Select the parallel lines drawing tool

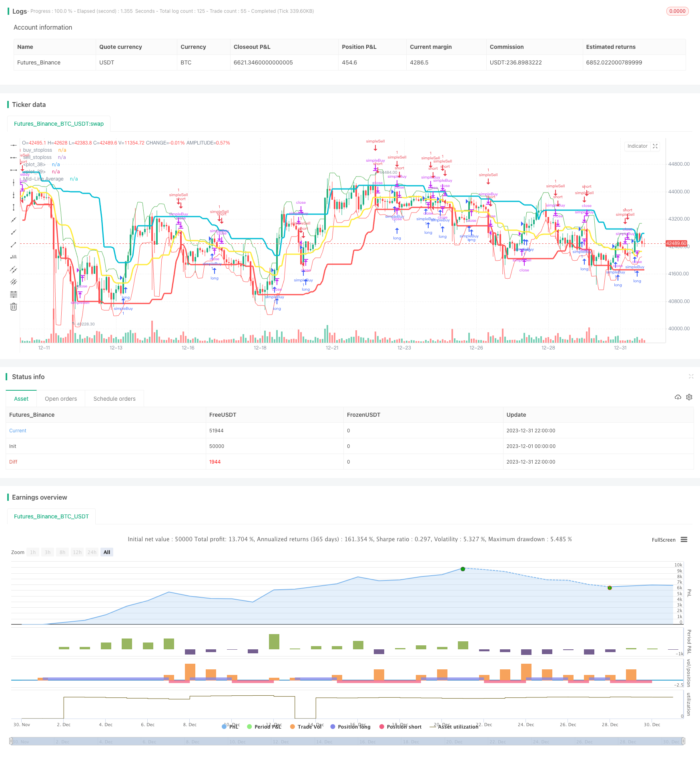[x=14, y=282]
